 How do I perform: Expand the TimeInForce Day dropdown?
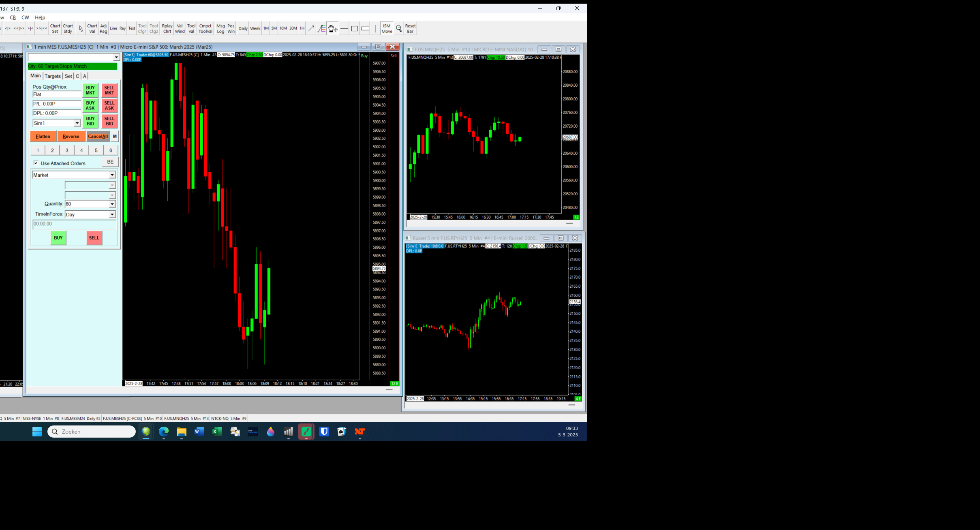tap(112, 214)
